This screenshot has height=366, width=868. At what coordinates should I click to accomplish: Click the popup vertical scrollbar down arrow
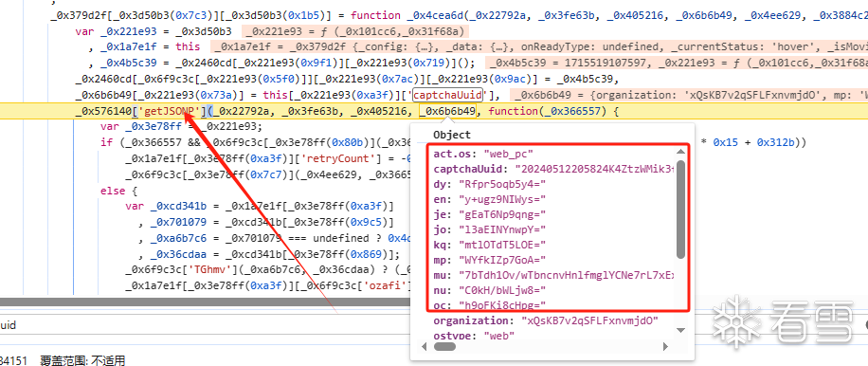[680, 330]
